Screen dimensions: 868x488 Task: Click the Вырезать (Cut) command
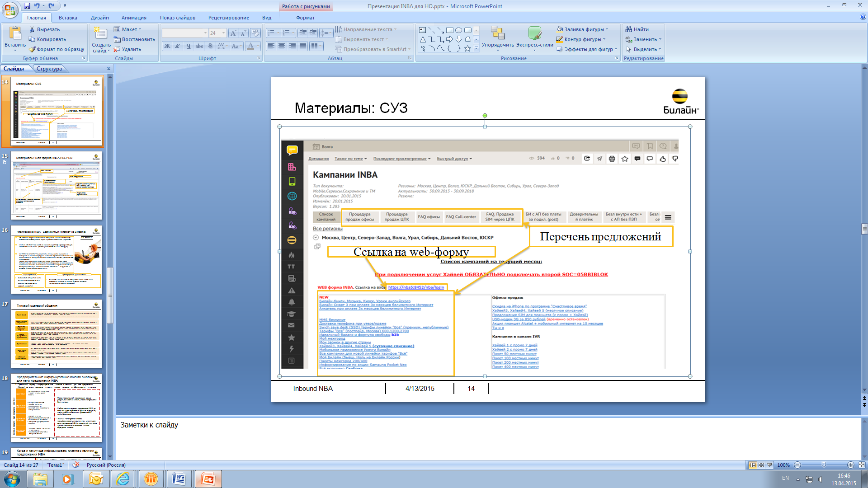[44, 29]
